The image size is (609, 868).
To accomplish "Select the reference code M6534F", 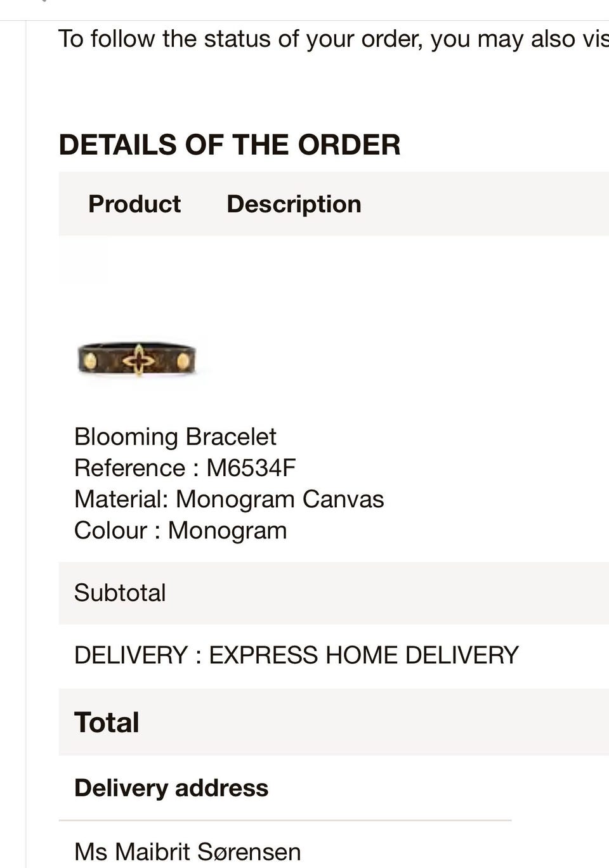I will click(251, 468).
